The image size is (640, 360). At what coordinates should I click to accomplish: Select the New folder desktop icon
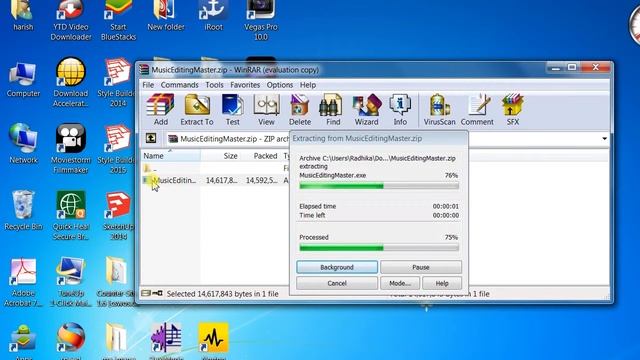click(x=166, y=16)
